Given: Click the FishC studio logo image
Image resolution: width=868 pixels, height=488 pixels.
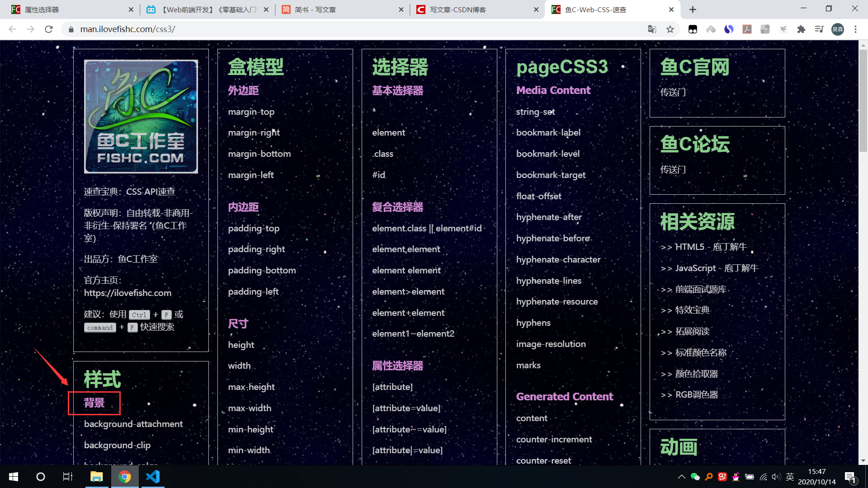Looking at the screenshot, I should tap(141, 117).
